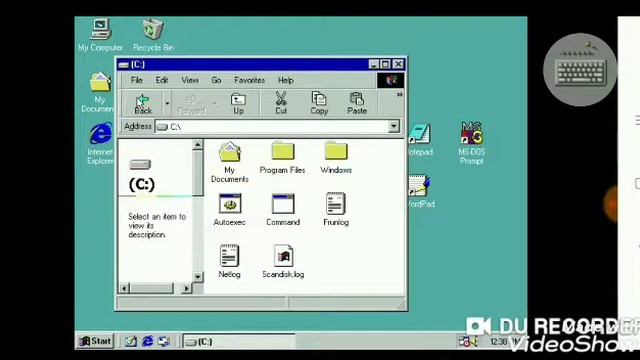The image size is (640, 360).
Task: Click the left panel horizontal scrollbar thumb
Action: coord(152,288)
